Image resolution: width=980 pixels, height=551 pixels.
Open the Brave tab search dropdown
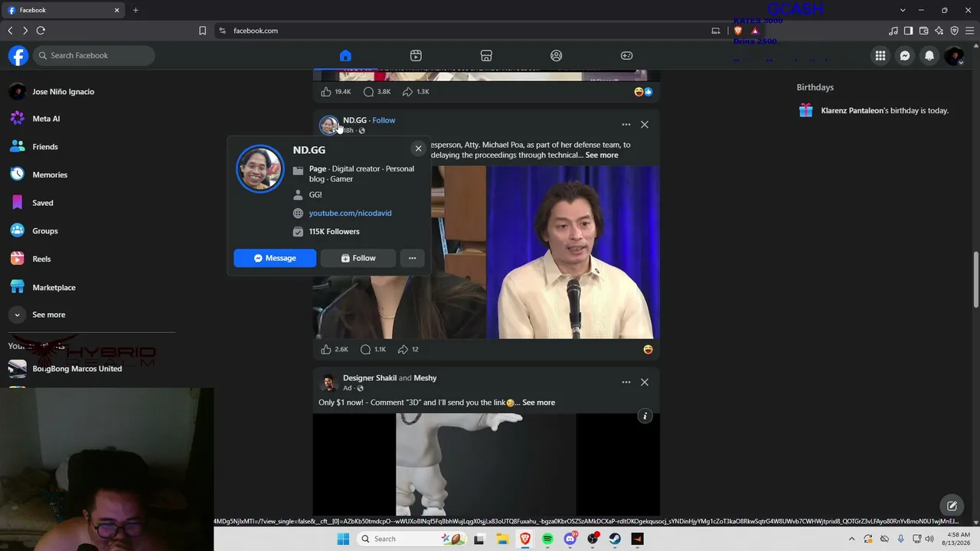[903, 10]
